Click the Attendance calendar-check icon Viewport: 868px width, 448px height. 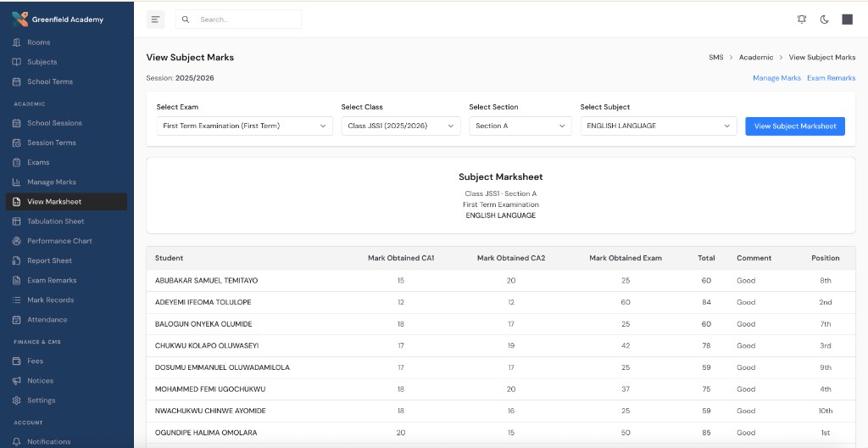point(17,319)
